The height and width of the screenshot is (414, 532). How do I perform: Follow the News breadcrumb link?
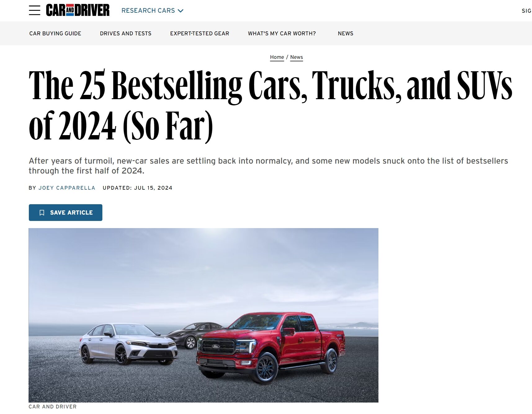[297, 57]
